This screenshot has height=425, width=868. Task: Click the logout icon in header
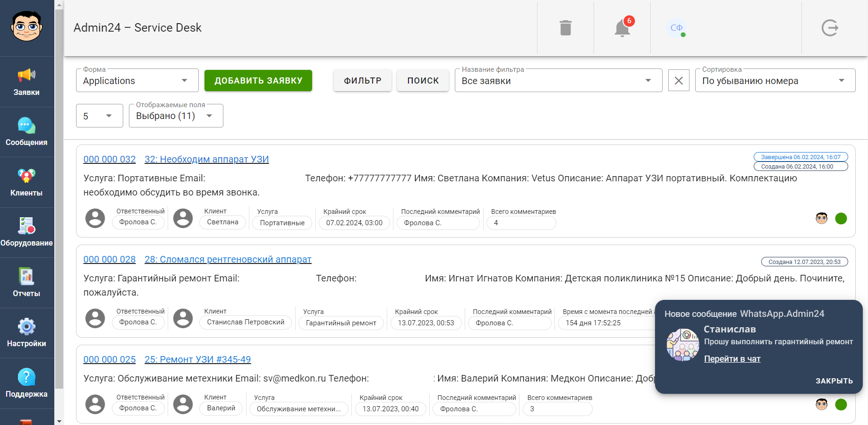coord(830,28)
